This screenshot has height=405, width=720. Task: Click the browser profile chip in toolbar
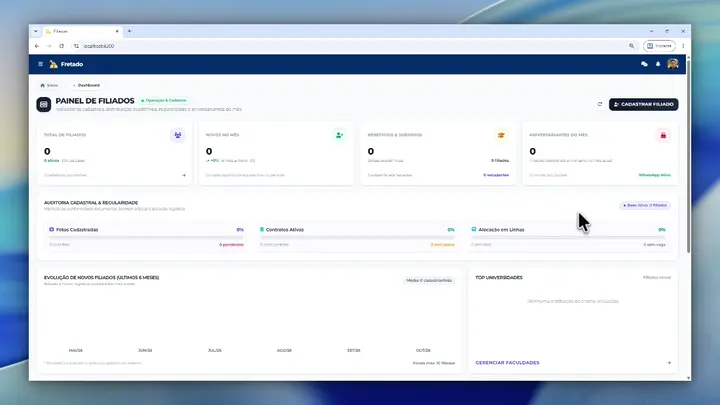tap(659, 46)
